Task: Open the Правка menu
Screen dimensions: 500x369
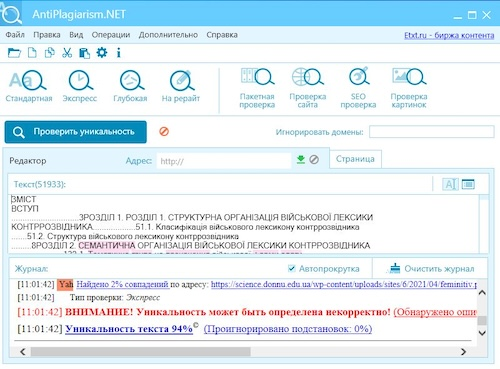Action: (x=47, y=35)
